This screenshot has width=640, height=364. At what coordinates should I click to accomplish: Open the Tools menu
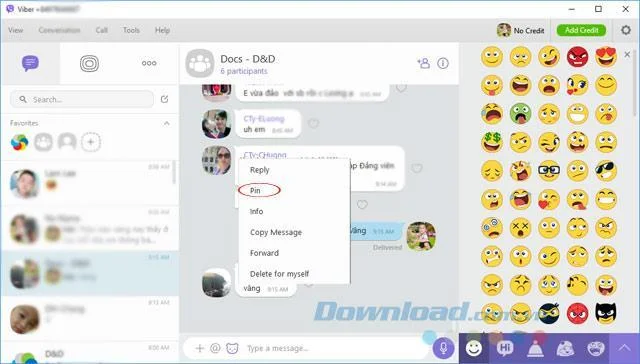point(131,30)
